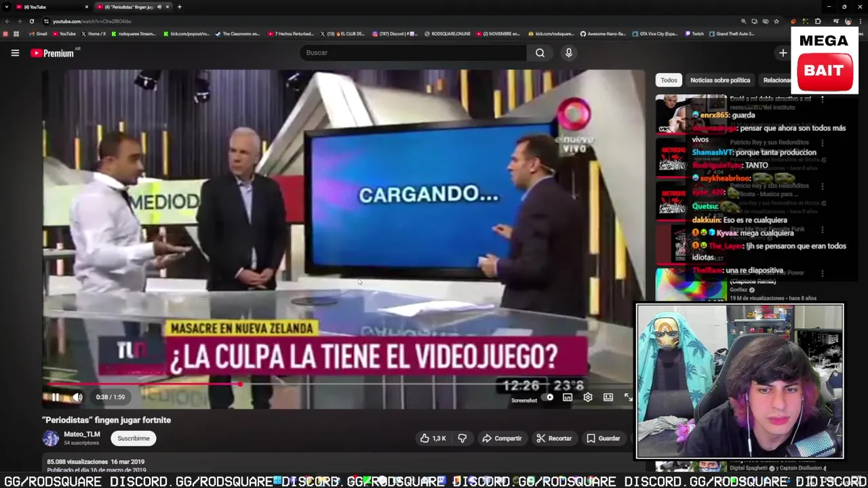This screenshot has width=868, height=488.
Task: Save the video with Guardar
Action: (603, 439)
